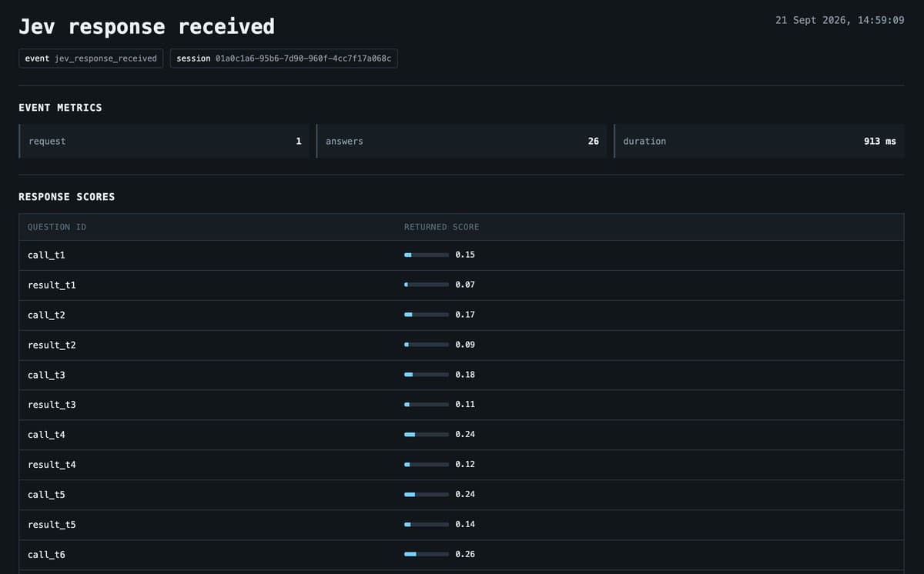Click the score bar for result_t4
Viewport: 924px width, 574px height.
tap(427, 465)
